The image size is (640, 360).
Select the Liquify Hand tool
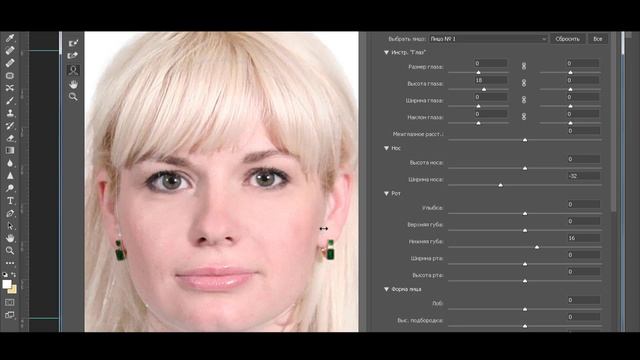click(73, 84)
